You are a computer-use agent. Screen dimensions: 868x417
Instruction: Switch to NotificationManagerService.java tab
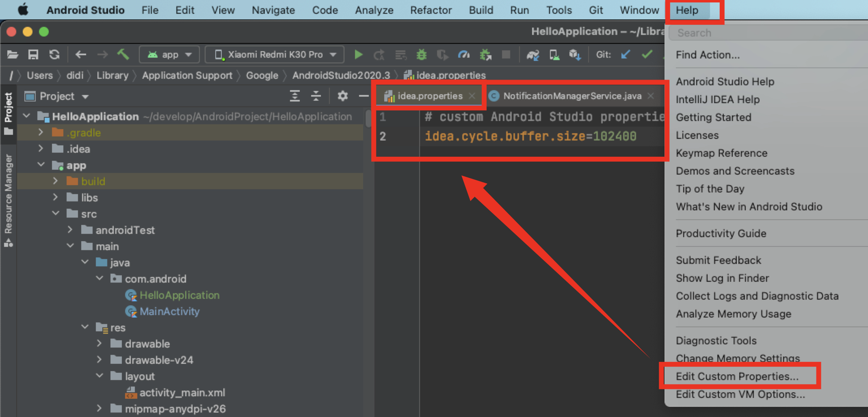pos(572,96)
